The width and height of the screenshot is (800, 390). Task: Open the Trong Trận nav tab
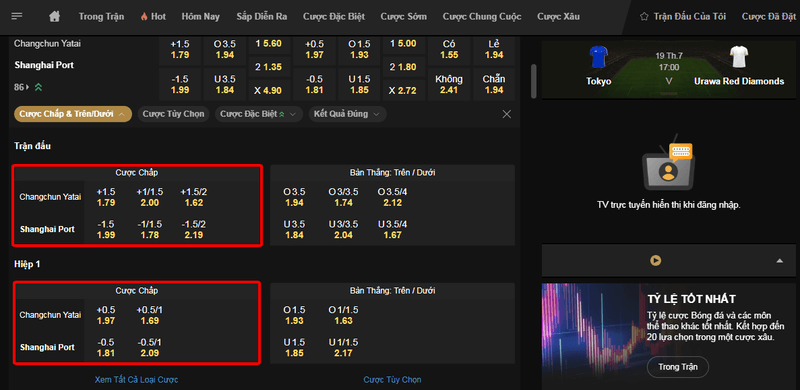pyautogui.click(x=102, y=16)
